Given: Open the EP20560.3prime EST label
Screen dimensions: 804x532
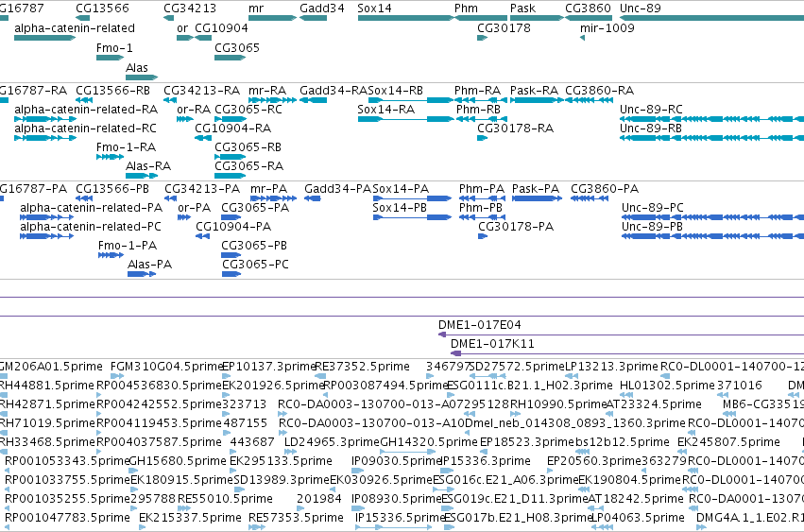Looking at the screenshot, I should (x=594, y=461).
